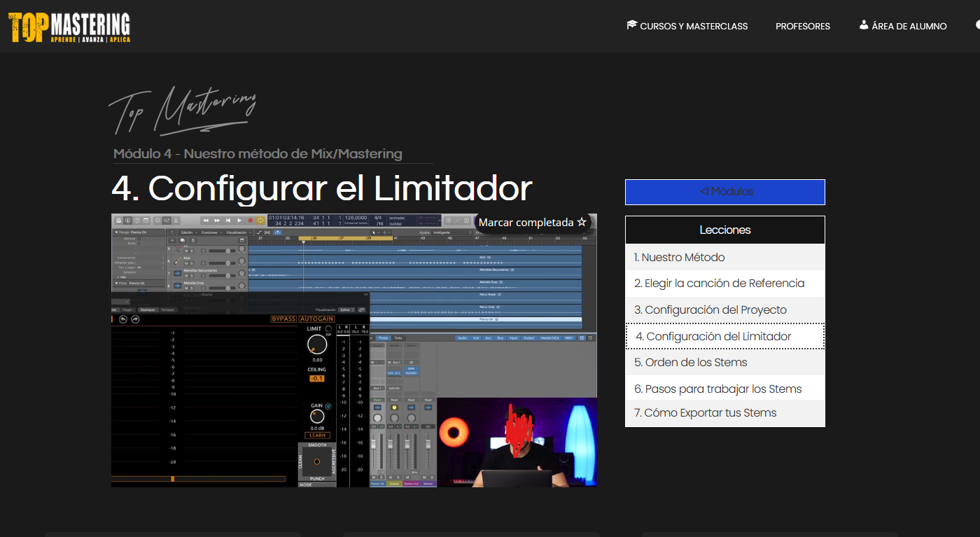Go to the Profesores page
Image resolution: width=980 pixels, height=537 pixels.
(x=803, y=26)
